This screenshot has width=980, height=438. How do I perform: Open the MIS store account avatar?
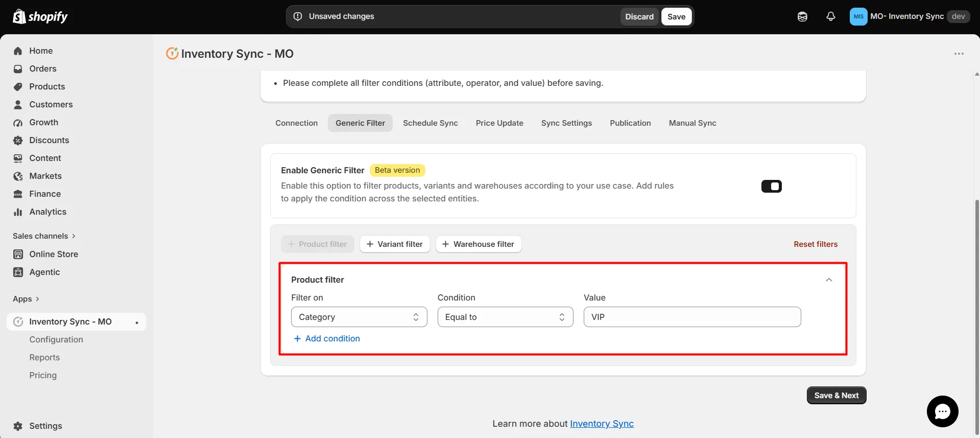point(858,16)
